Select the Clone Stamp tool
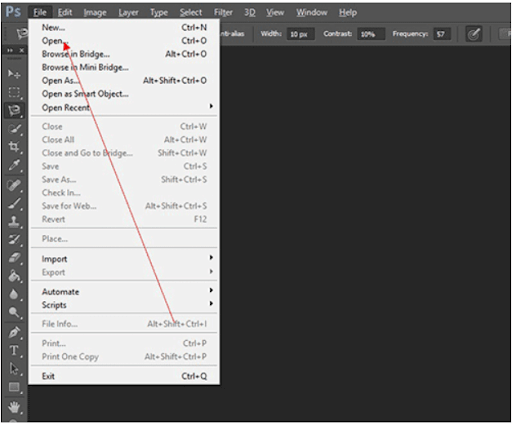The image size is (512, 425). coord(14,221)
